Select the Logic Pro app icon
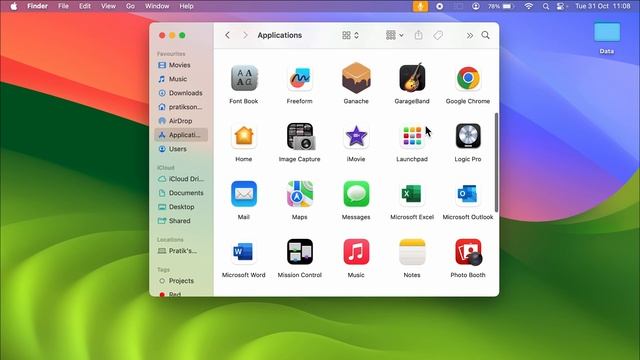Image resolution: width=640 pixels, height=360 pixels. click(468, 136)
